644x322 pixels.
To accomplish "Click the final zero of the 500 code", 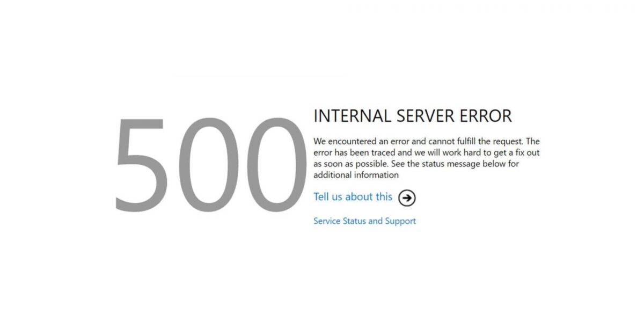I will click(x=276, y=164).
